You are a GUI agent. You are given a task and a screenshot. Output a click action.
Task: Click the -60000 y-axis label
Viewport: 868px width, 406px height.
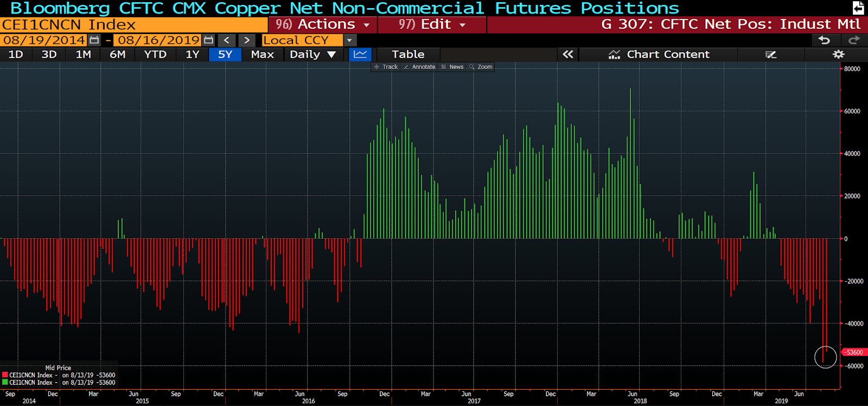point(853,366)
